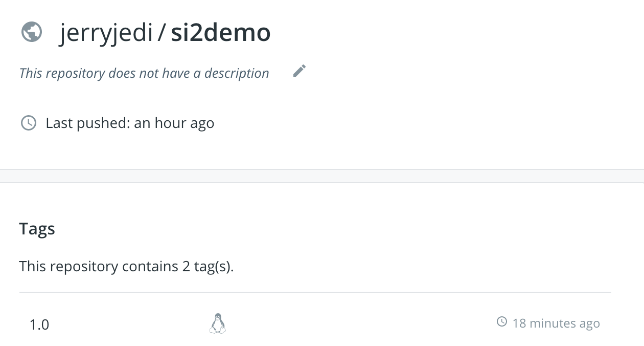The width and height of the screenshot is (644, 346).
Task: Click the repository description placeholder text
Action: 144,73
